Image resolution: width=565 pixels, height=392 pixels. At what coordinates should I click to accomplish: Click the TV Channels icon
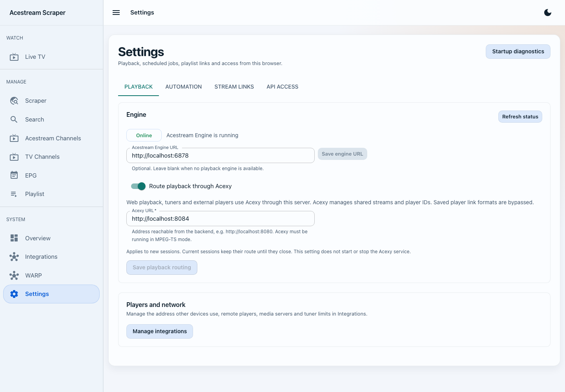(x=14, y=157)
